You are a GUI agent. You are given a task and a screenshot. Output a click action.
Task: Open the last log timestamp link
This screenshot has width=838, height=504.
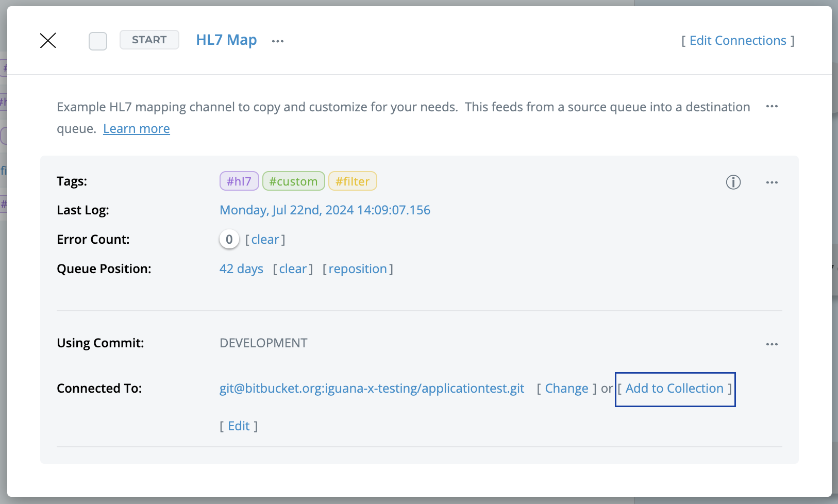[x=325, y=210]
